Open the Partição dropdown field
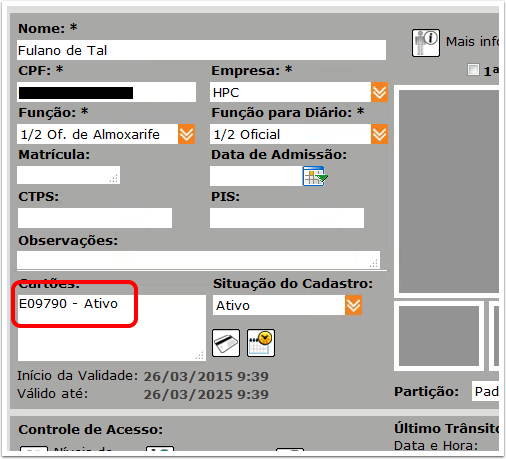Viewport: 506px width, 459px height. (485, 391)
